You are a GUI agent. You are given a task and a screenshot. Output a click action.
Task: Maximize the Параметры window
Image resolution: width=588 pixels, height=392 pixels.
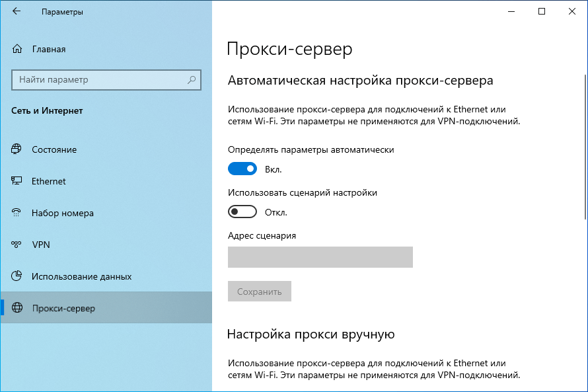click(542, 11)
